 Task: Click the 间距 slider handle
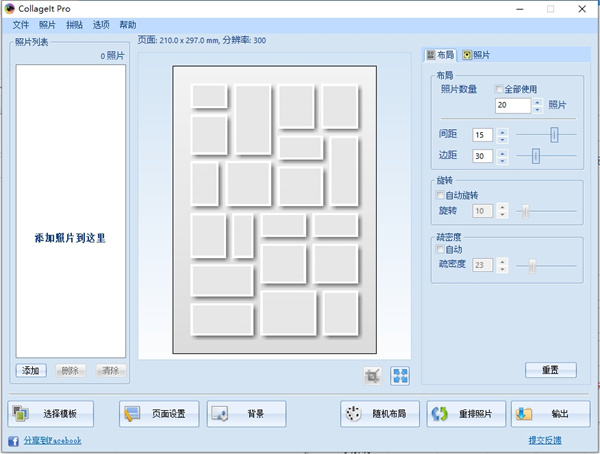pyautogui.click(x=554, y=135)
